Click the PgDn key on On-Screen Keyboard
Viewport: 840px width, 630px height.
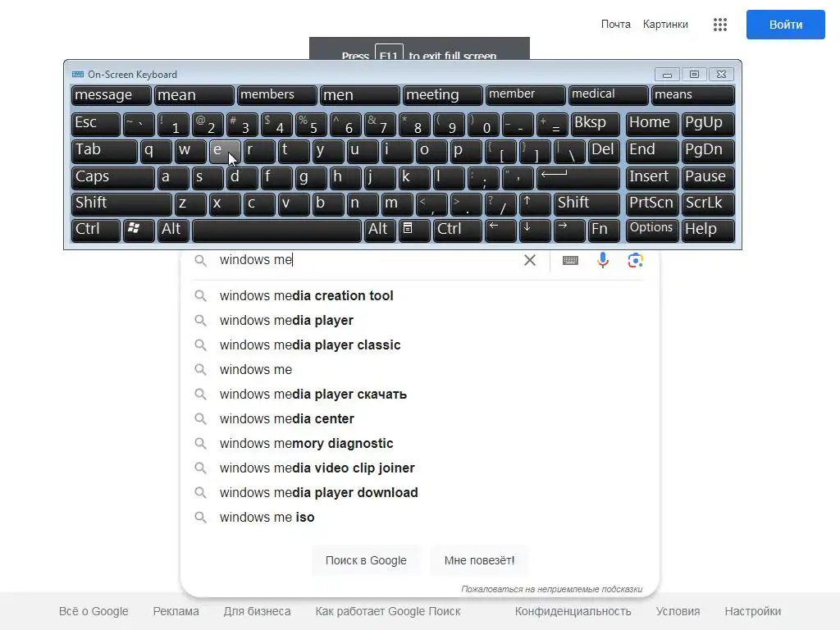(708, 151)
